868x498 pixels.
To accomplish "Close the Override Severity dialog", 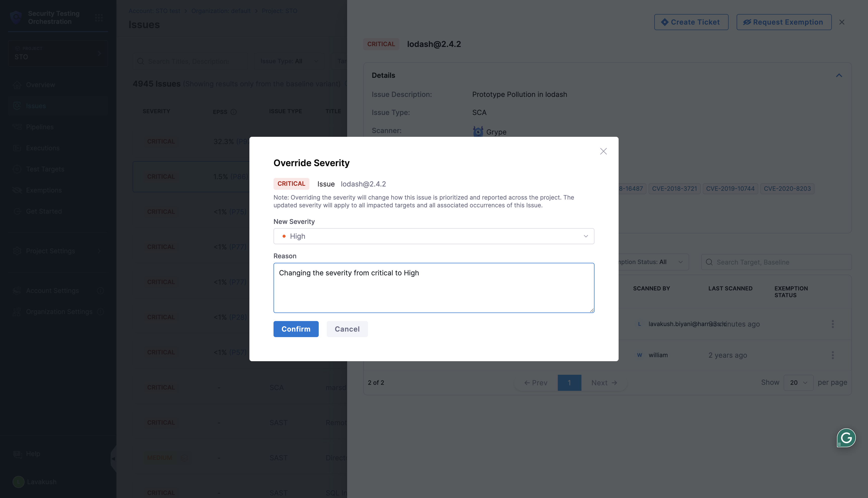I will pos(603,151).
